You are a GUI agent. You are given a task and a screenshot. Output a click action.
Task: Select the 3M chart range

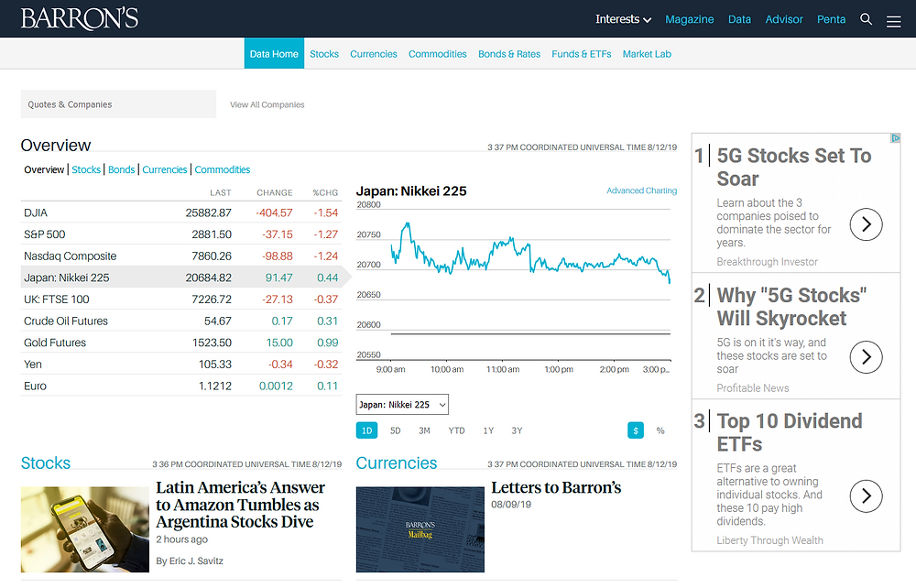pos(424,430)
